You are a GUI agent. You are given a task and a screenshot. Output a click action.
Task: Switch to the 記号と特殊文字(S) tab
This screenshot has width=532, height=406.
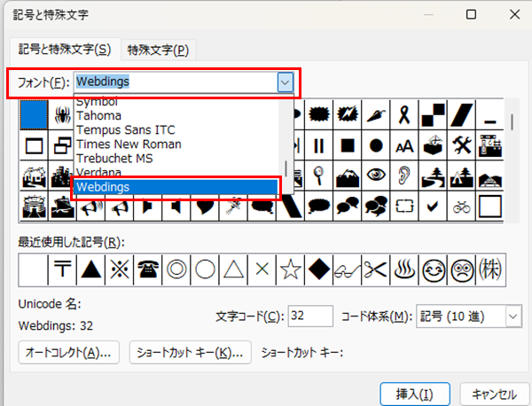[65, 50]
